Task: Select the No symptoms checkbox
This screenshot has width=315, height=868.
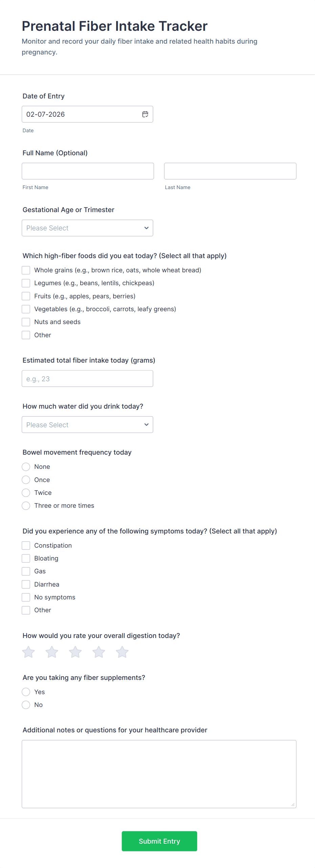Action: (x=26, y=597)
